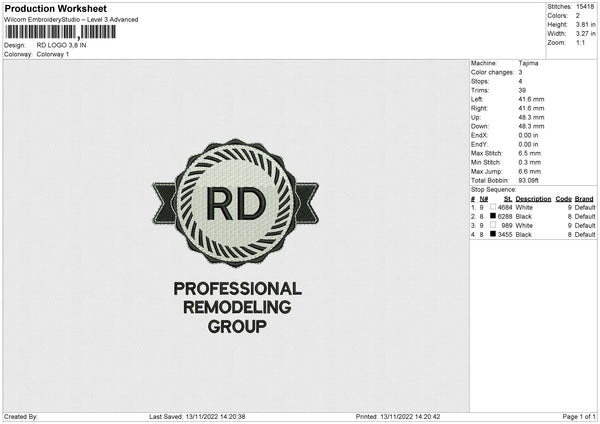Image resolution: width=600 pixels, height=424 pixels.
Task: Select stitch count 4684 in stop 1
Action: (505, 208)
